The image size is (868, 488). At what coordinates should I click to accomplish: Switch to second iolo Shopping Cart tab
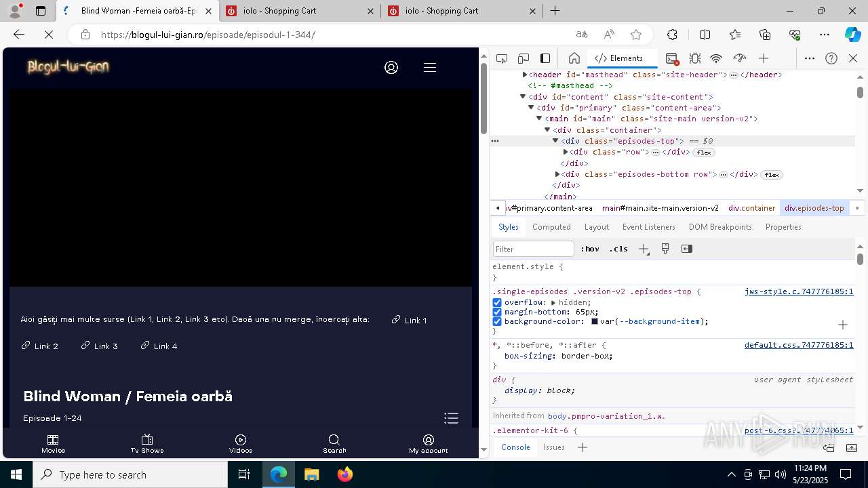pyautogui.click(x=461, y=11)
